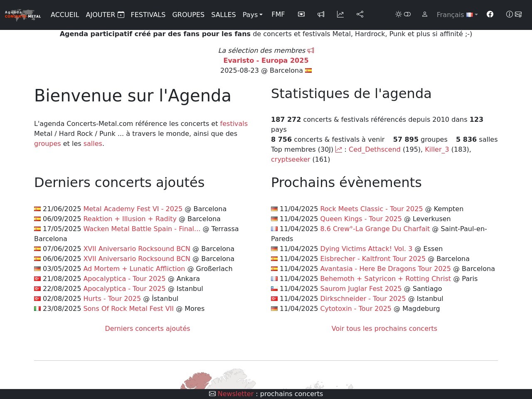Open Avantasia - Here Be Dragons Tour 2025
The image size is (532, 399).
tap(385, 268)
